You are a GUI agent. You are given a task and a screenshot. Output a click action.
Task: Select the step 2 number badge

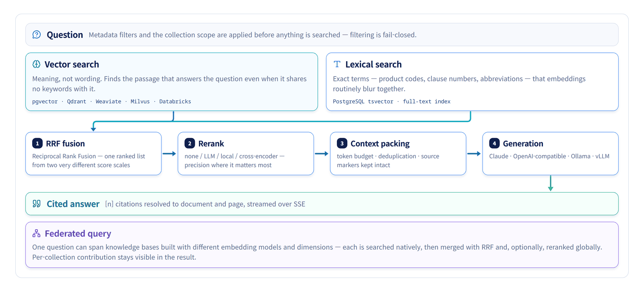190,143
